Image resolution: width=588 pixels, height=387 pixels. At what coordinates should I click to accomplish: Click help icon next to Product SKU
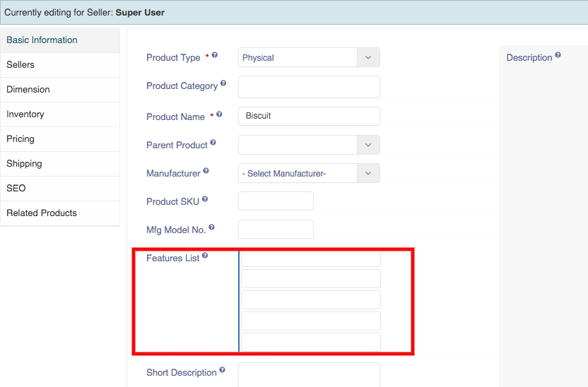205,199
